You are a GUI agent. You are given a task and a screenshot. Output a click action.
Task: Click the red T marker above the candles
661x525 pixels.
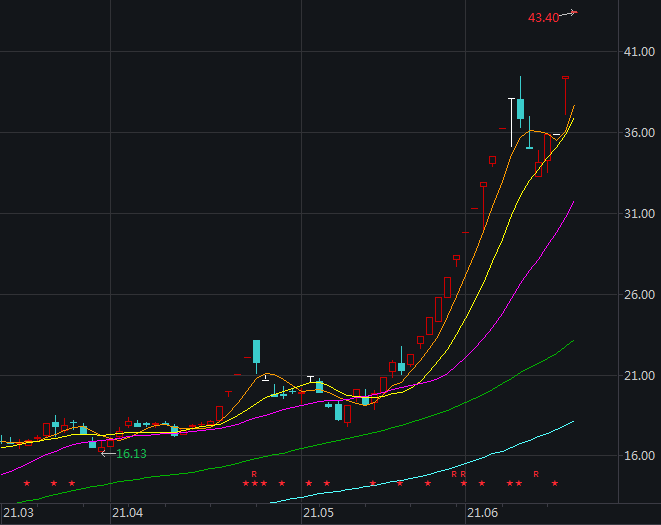pos(227,393)
